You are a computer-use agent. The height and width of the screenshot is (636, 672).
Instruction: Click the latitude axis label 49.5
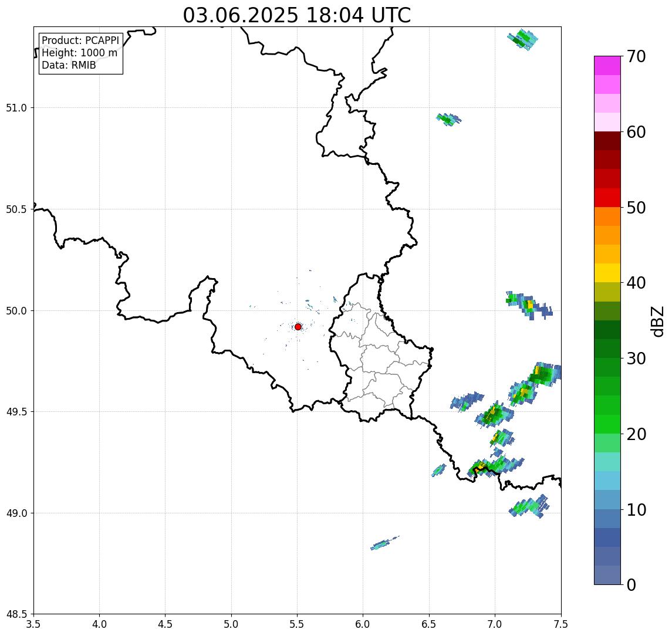[x=16, y=412]
